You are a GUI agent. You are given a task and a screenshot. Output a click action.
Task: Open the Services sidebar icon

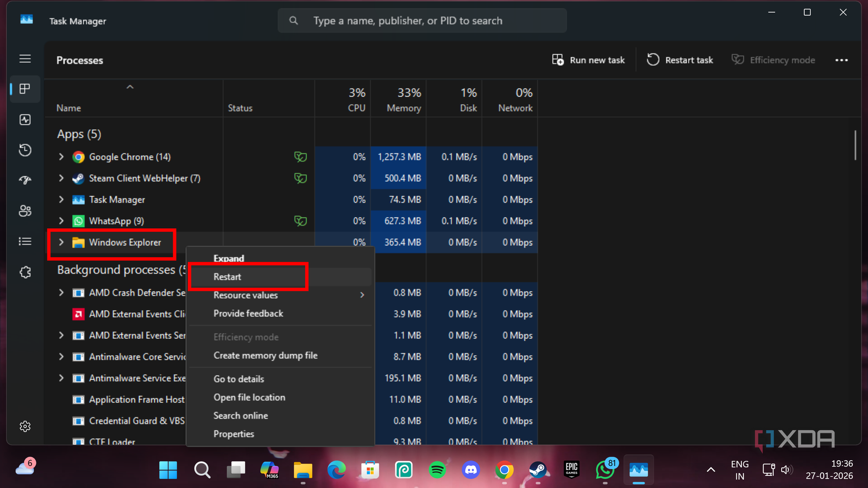25,272
